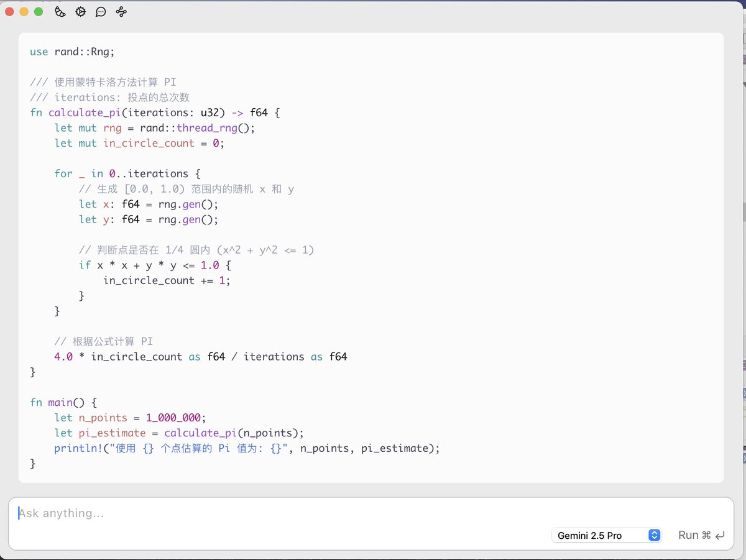The width and height of the screenshot is (746, 560).
Task: Click the croissant app icon in the toolbar
Action: (x=60, y=11)
